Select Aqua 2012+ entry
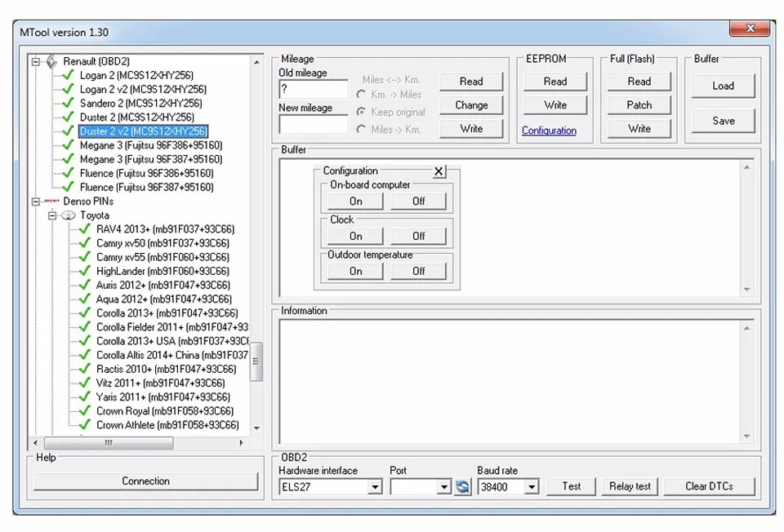 tap(164, 299)
